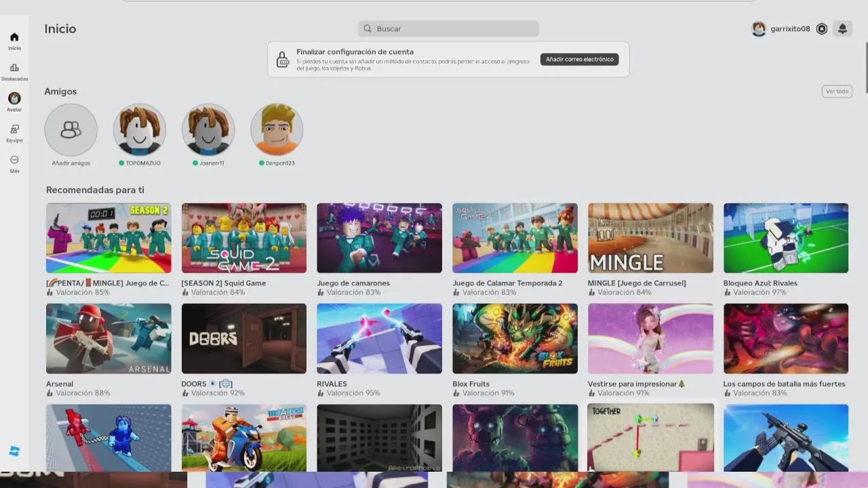
Task: Open the TOGETHER game thumbnail
Action: click(650, 438)
